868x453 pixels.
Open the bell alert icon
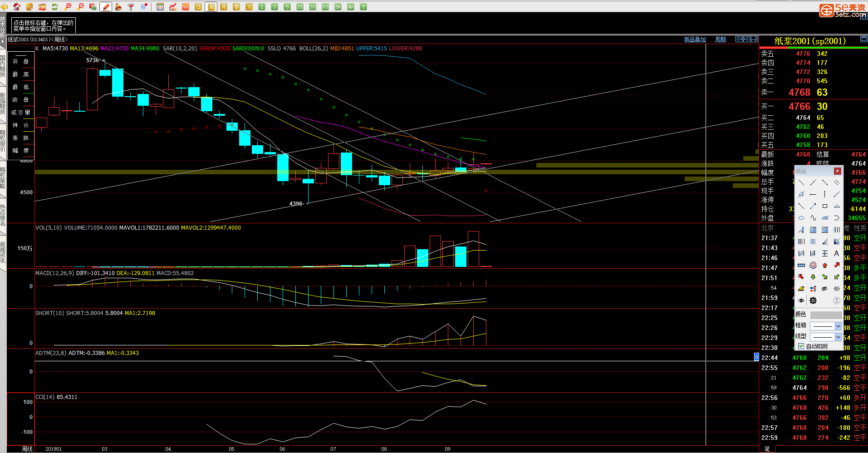click(118, 7)
